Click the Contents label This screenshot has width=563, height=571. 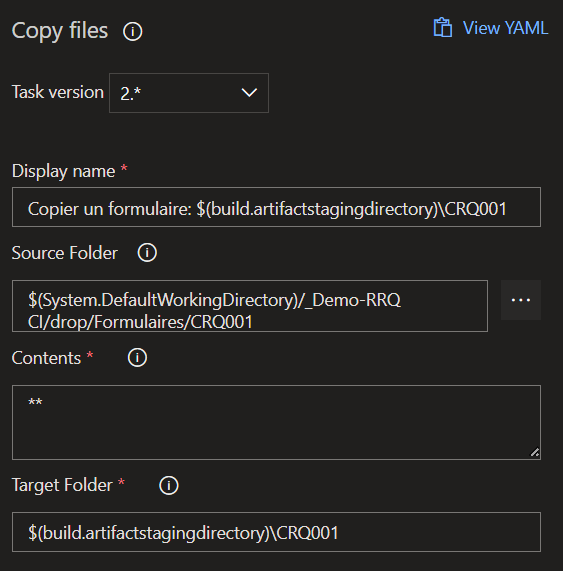(x=47, y=358)
